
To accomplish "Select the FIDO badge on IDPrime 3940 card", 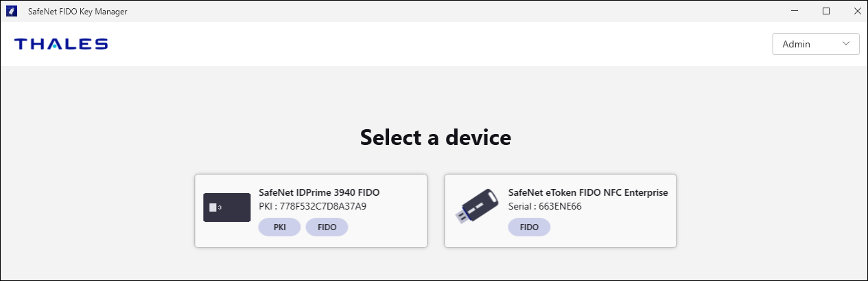I will pos(327,227).
